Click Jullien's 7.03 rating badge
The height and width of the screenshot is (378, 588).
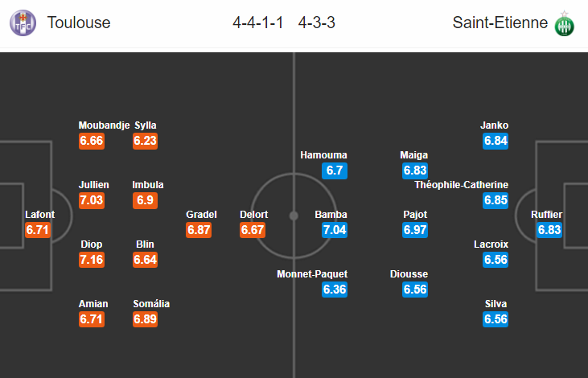coord(92,200)
